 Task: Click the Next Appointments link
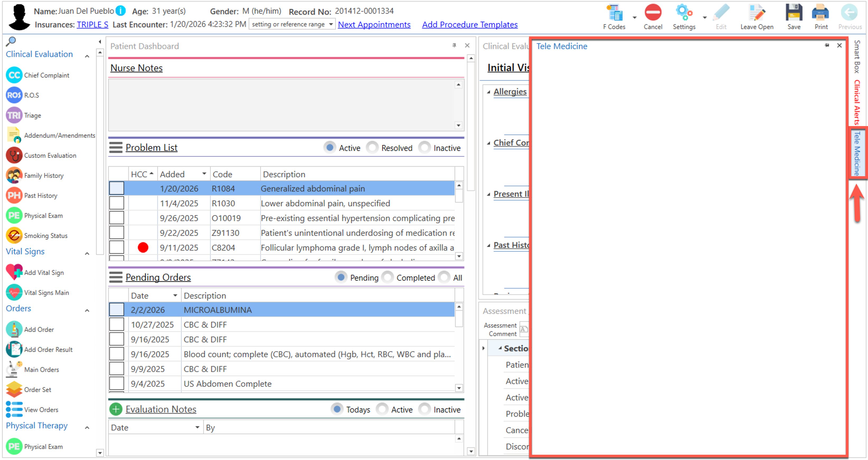click(x=374, y=24)
